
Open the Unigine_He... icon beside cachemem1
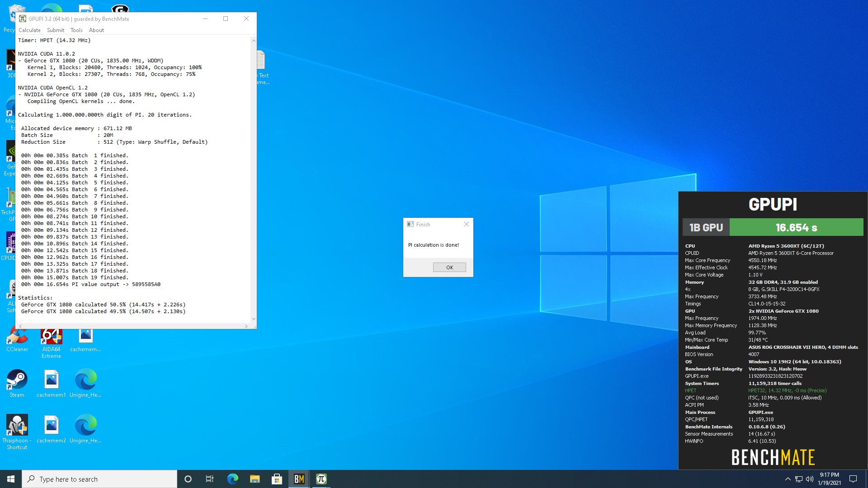pos(85,384)
